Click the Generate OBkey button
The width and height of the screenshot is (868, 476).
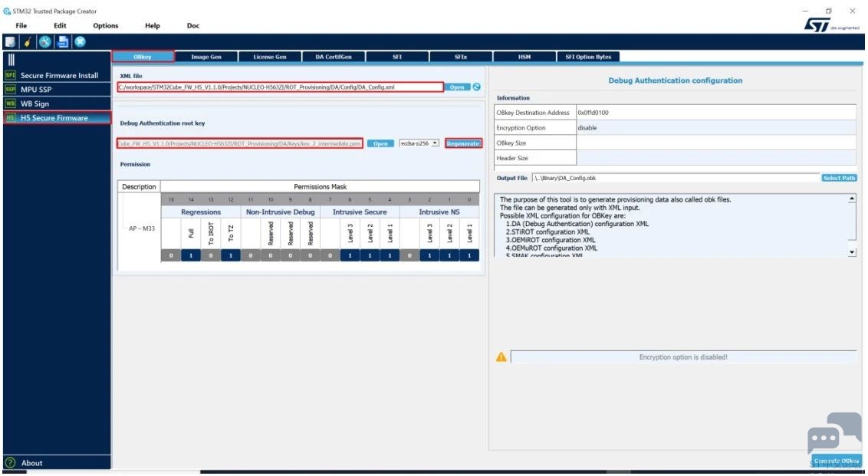click(837, 461)
